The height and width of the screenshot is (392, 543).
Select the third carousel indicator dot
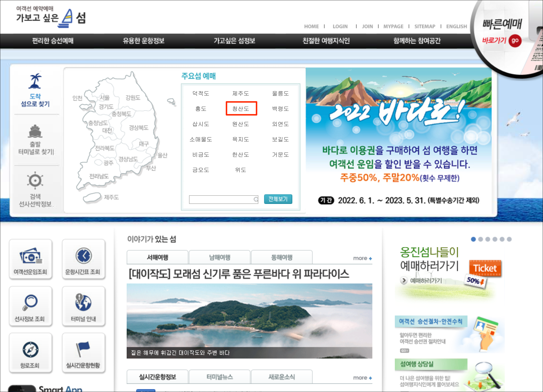(488, 239)
